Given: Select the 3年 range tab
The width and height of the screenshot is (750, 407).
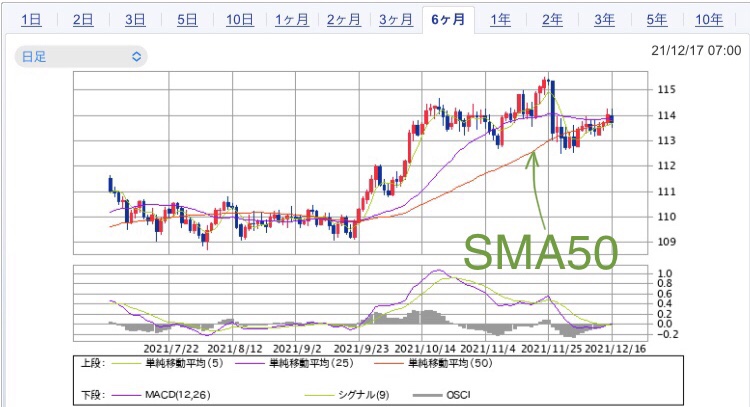Looking at the screenshot, I should [x=605, y=20].
